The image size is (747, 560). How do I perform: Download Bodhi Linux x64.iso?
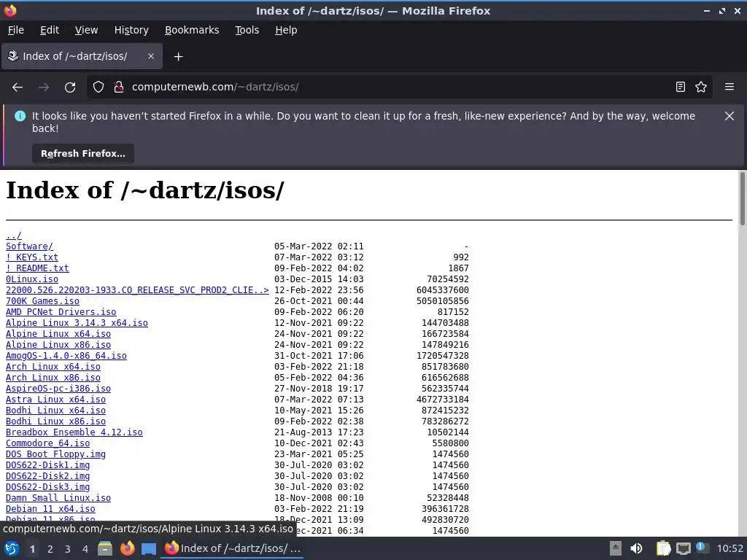[x=55, y=411]
